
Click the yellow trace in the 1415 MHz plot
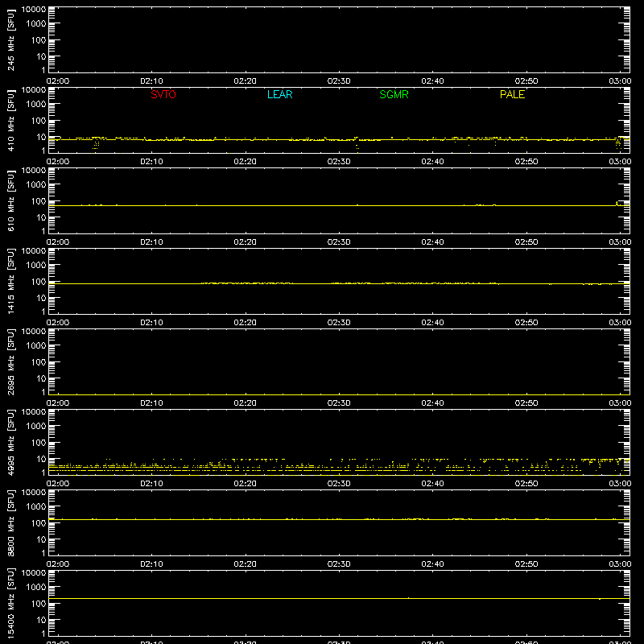(339, 284)
